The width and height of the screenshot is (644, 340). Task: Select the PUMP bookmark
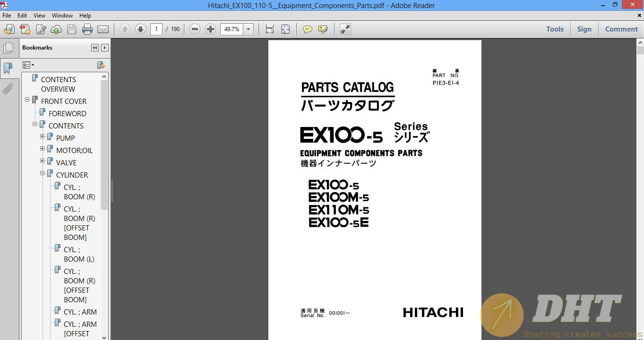(65, 138)
